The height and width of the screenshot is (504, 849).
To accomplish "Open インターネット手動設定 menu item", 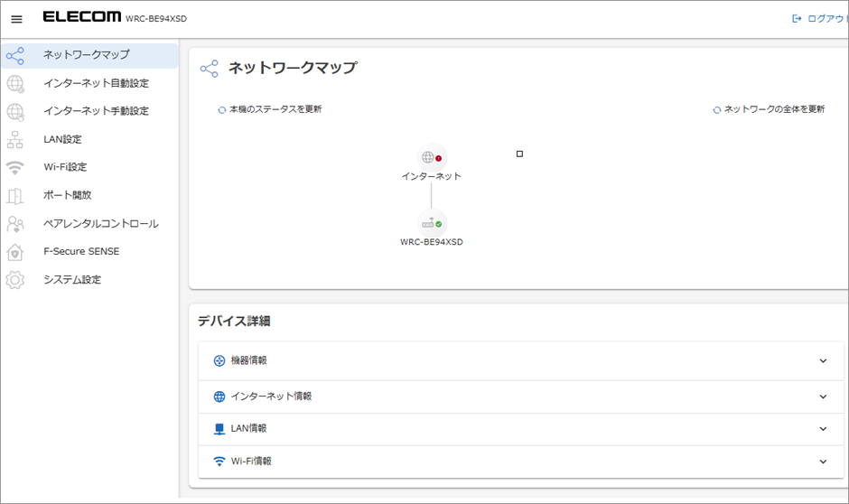I will pyautogui.click(x=96, y=111).
